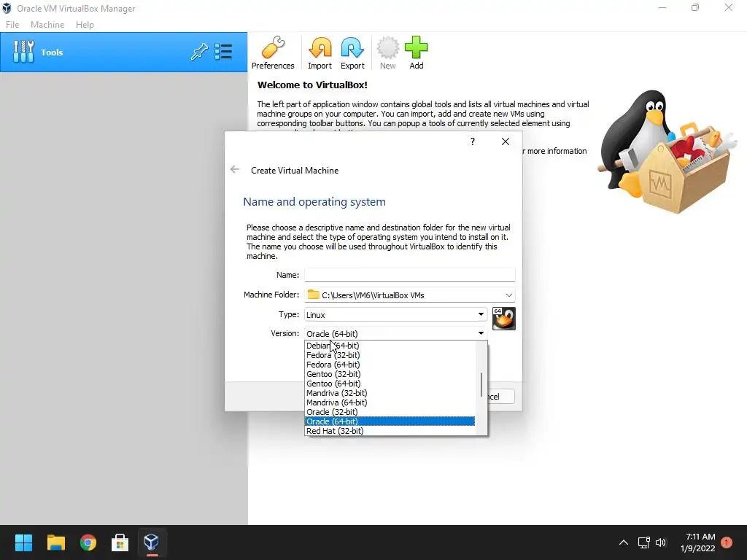Image resolution: width=747 pixels, height=560 pixels.
Task: Click the green Add machine icon
Action: (x=417, y=52)
